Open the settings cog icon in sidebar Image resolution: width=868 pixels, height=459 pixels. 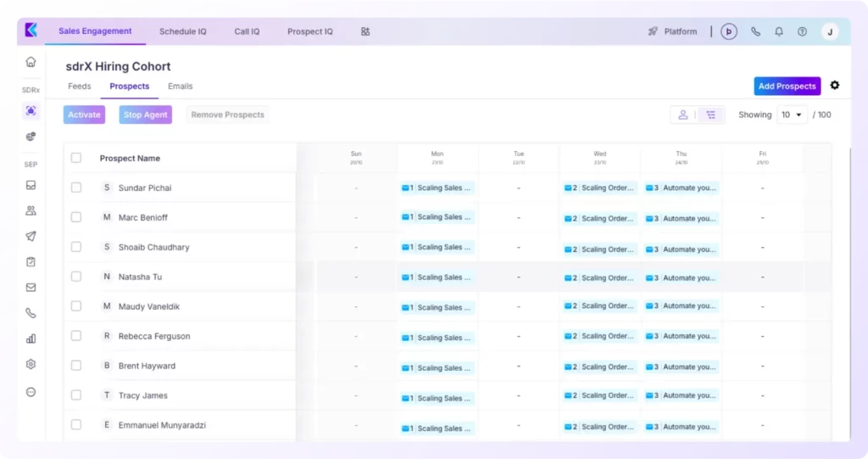pyautogui.click(x=31, y=364)
